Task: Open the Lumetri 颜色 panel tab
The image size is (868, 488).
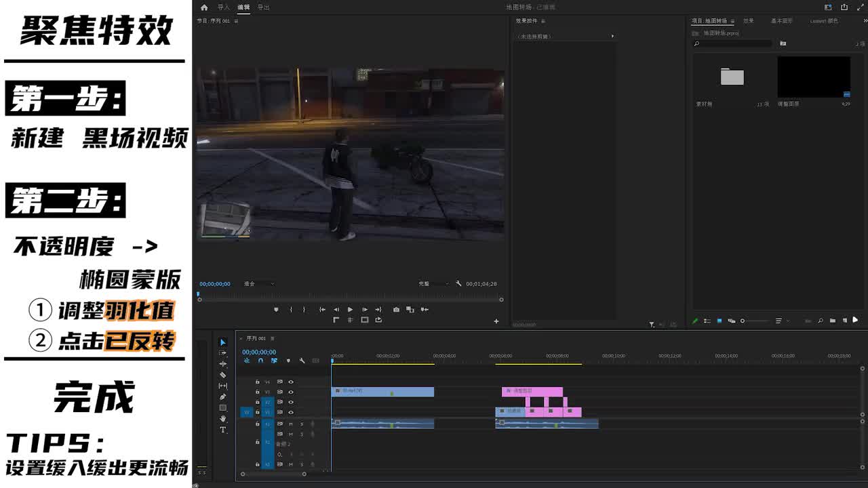Action: click(x=824, y=21)
